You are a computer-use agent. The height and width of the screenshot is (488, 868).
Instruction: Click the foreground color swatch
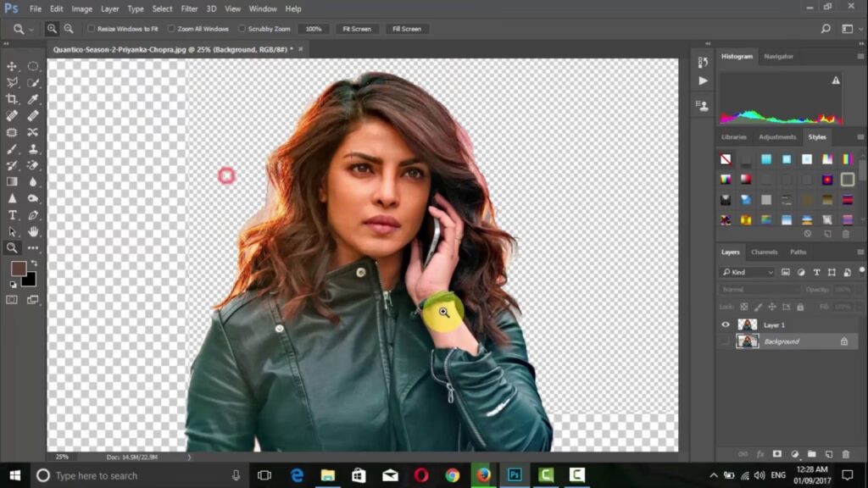(18, 269)
